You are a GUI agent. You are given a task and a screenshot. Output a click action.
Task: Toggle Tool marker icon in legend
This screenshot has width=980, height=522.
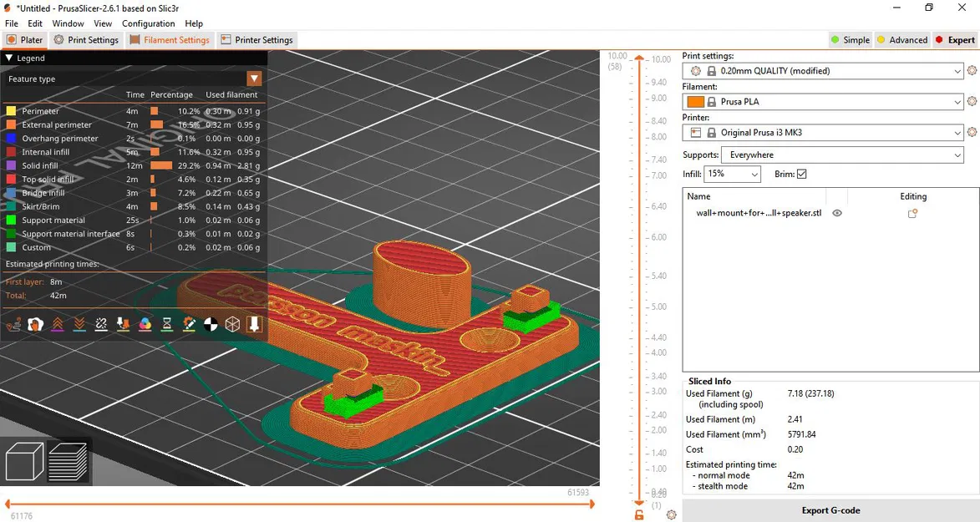click(x=254, y=324)
